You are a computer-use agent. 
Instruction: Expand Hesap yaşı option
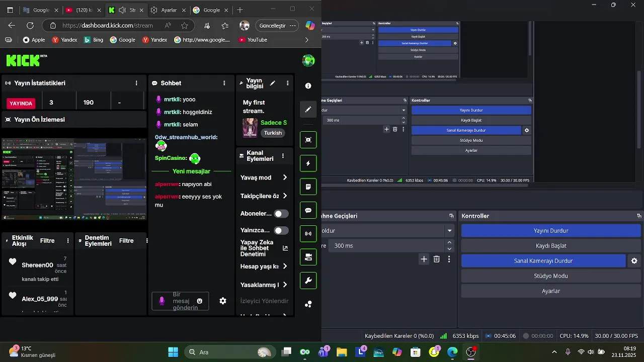pos(285,266)
